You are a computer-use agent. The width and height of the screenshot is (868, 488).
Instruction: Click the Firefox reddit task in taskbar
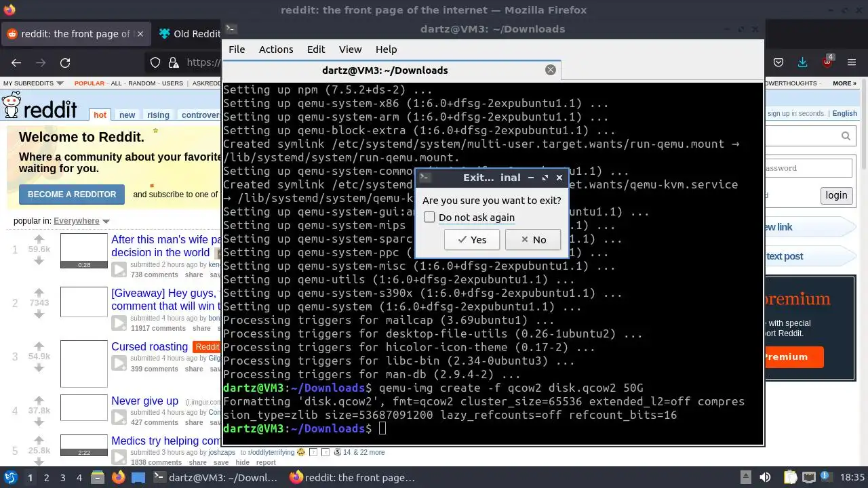coord(352,477)
